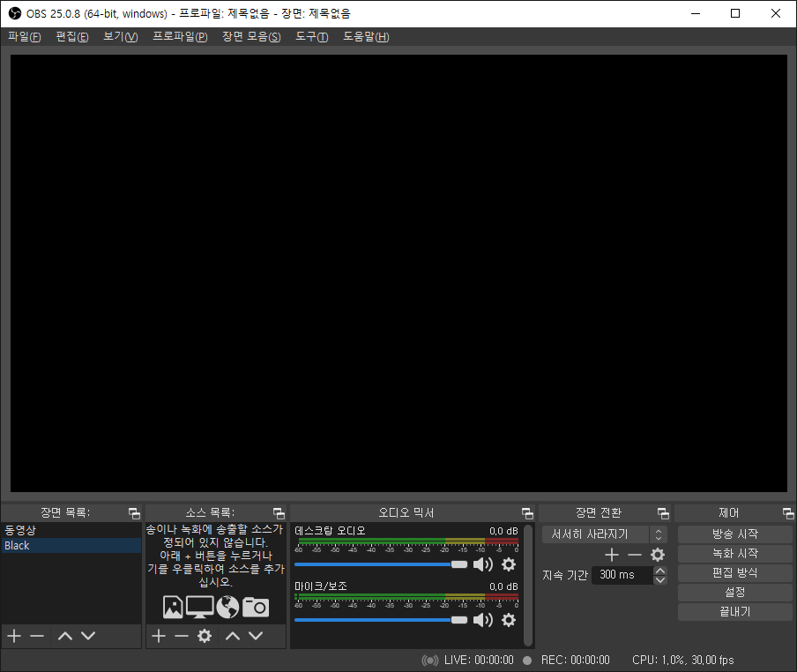
Task: Minimize the OBS window
Action: point(696,14)
